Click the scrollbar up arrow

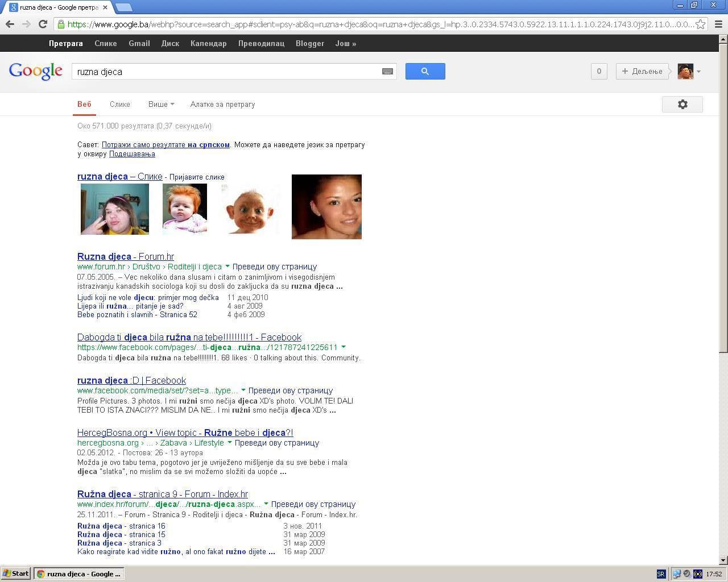coord(723,39)
